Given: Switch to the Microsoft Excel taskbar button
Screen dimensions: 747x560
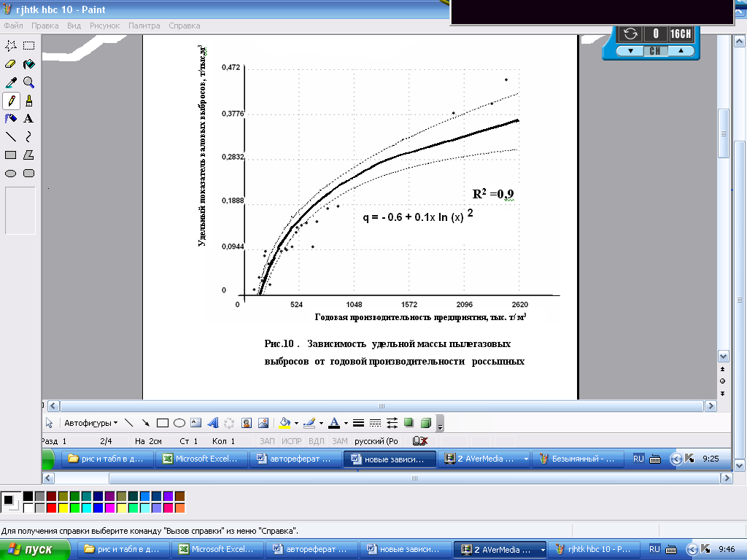Looking at the screenshot, I should click(x=217, y=550).
